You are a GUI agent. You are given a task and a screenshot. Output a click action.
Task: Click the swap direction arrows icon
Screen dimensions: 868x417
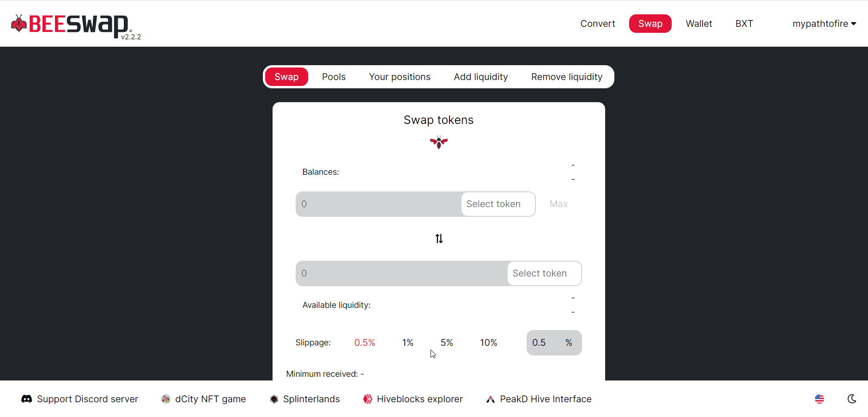tap(439, 239)
